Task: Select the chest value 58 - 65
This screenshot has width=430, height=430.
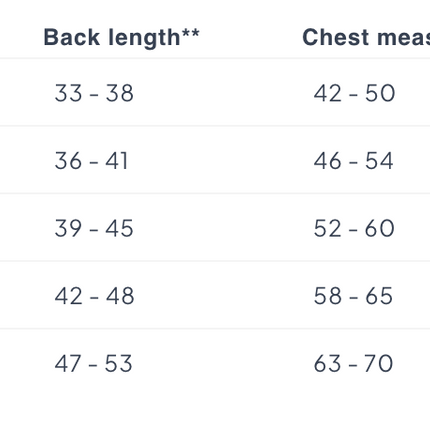Action: 353,296
